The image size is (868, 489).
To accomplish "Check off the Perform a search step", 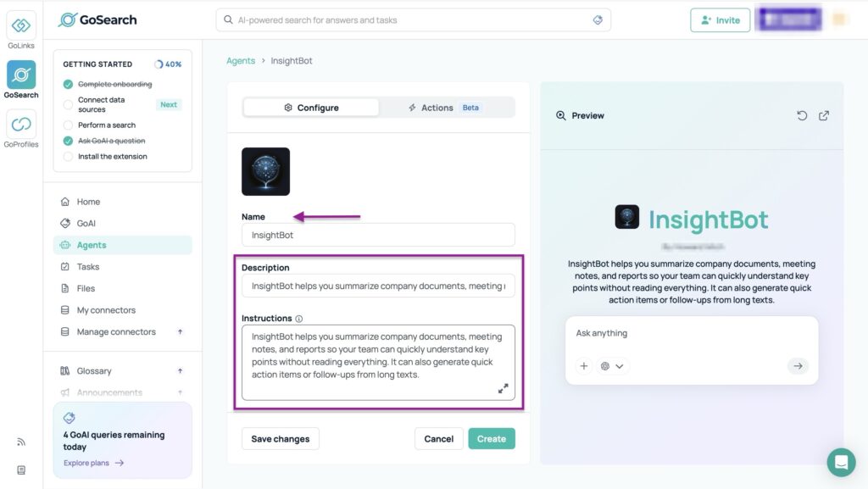I will [69, 126].
